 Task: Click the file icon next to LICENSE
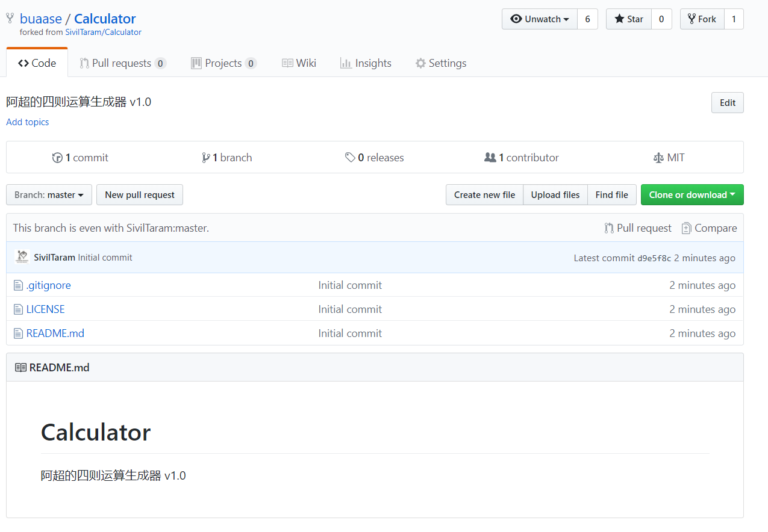point(18,309)
